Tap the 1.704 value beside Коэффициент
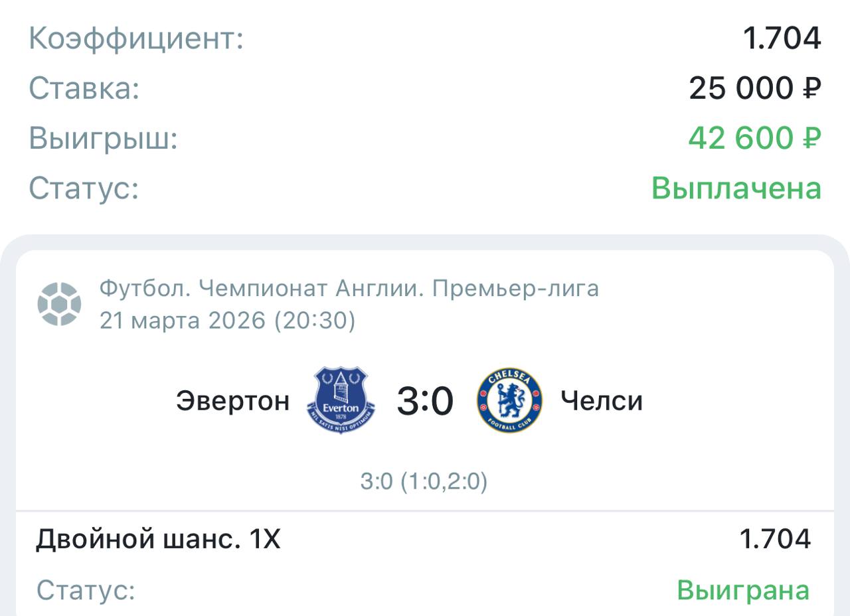850x616 pixels. (782, 38)
